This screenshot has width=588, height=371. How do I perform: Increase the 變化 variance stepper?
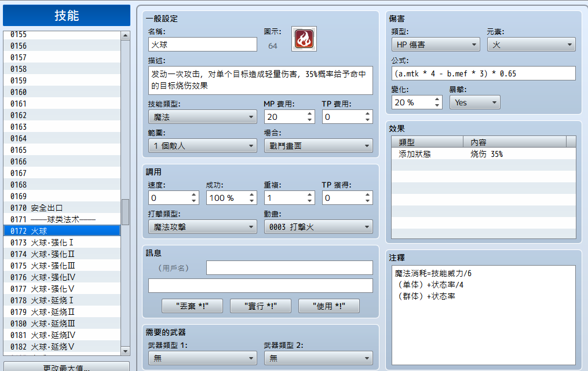coord(437,99)
